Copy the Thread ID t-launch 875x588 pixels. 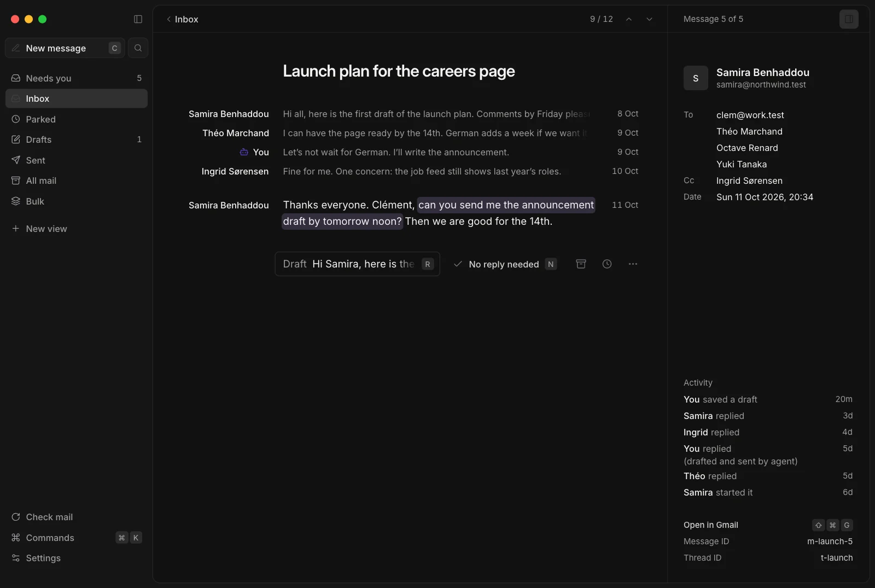(837, 558)
